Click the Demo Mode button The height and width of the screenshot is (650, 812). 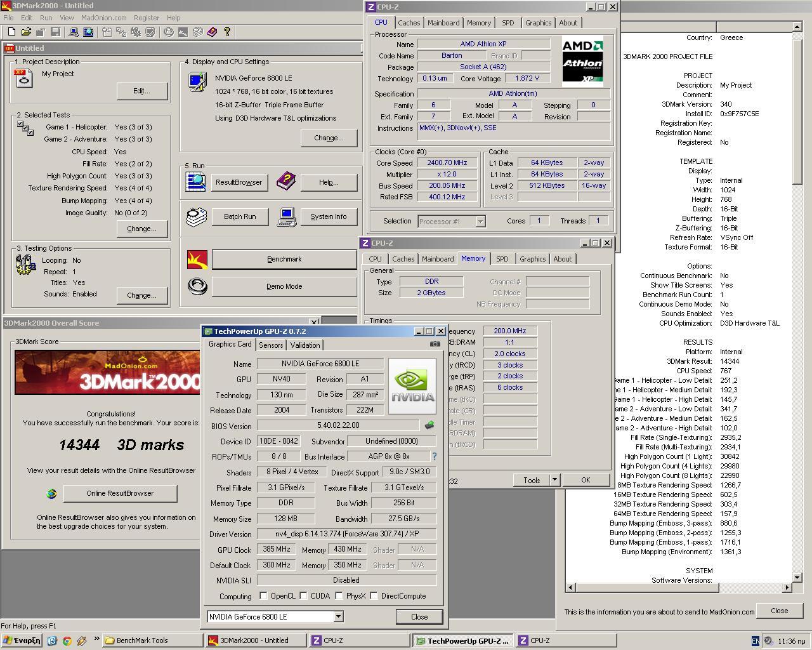(x=284, y=286)
